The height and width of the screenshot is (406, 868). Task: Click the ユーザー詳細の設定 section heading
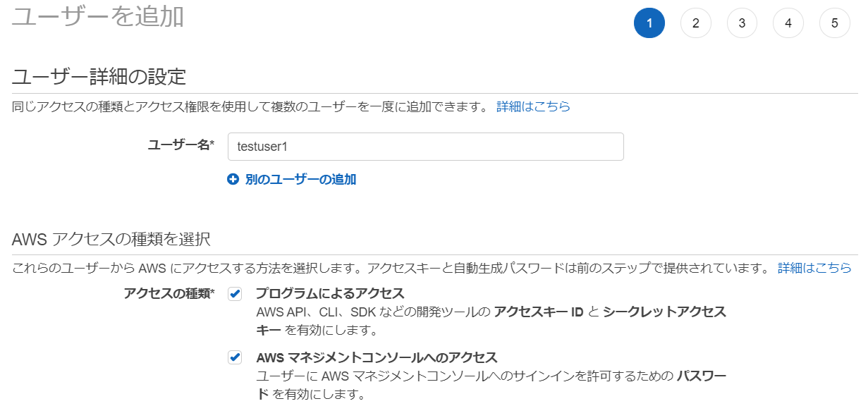point(99,76)
